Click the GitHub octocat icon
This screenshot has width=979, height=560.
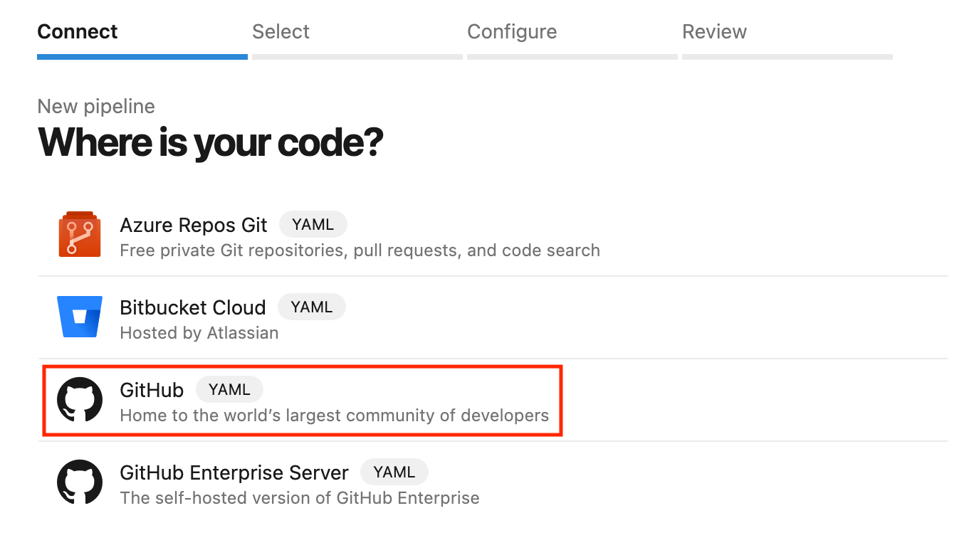(x=80, y=399)
